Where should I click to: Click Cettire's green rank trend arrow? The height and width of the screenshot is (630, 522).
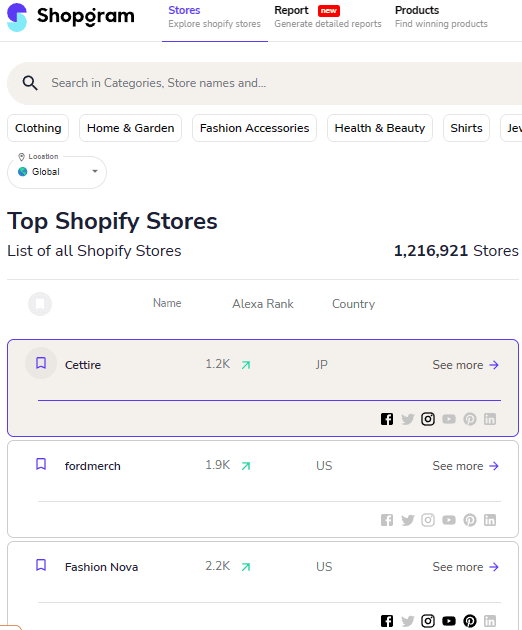point(246,365)
